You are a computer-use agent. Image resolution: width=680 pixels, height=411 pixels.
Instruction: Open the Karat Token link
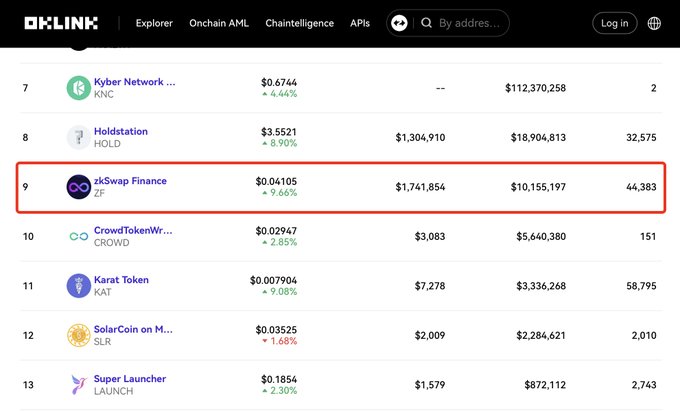(121, 280)
